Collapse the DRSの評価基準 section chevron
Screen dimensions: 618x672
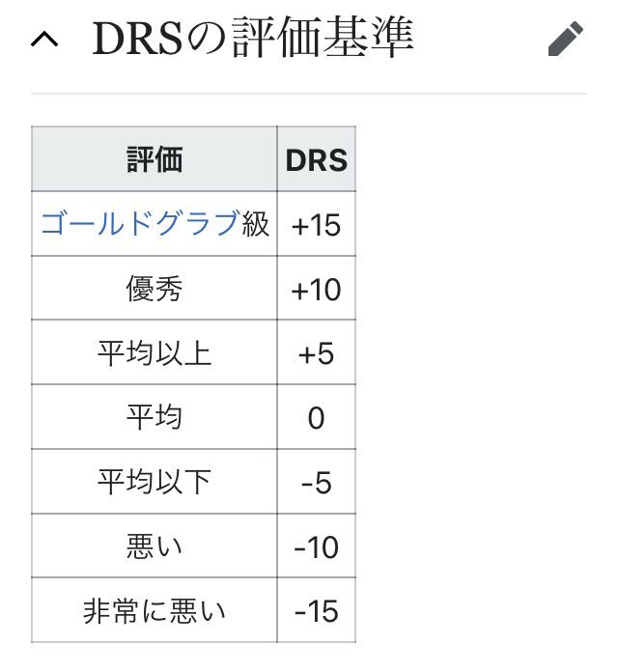tap(44, 40)
